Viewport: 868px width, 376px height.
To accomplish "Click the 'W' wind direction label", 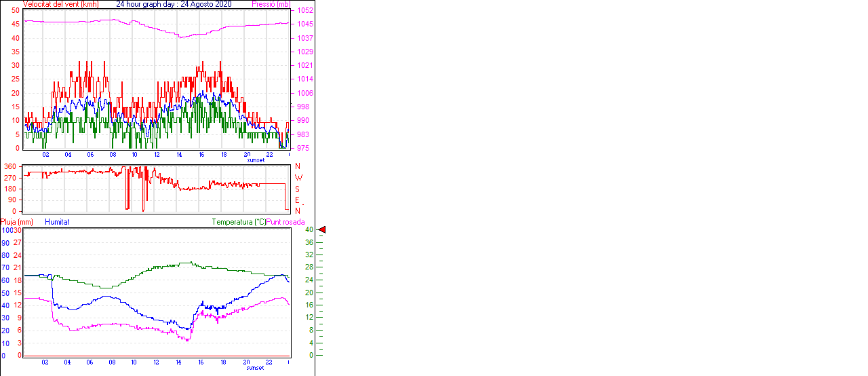I will click(298, 178).
